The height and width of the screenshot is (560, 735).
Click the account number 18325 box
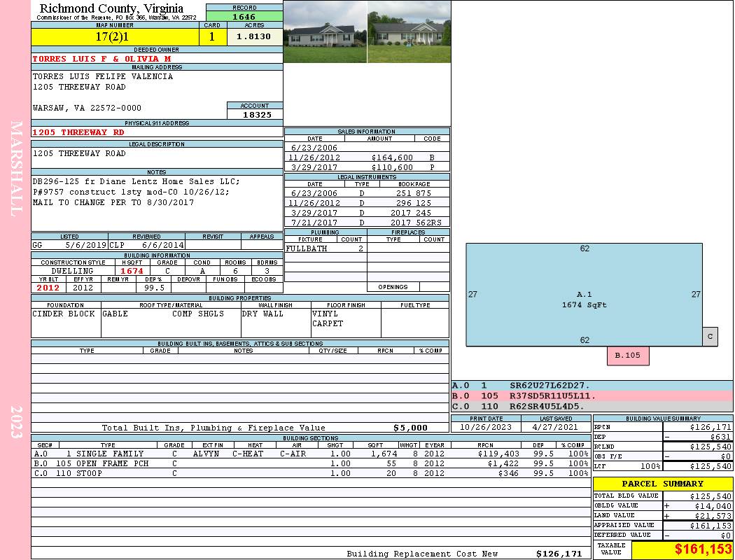[x=255, y=114]
